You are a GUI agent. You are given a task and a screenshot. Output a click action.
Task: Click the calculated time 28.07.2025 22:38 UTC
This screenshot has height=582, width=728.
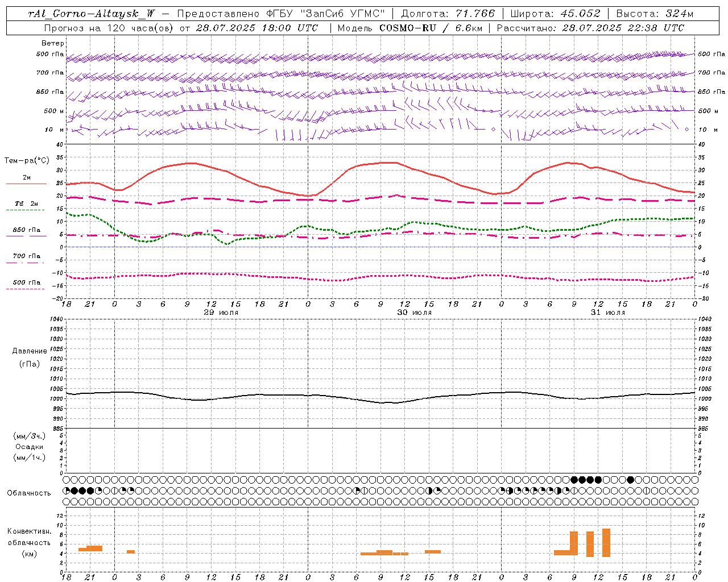pos(623,28)
